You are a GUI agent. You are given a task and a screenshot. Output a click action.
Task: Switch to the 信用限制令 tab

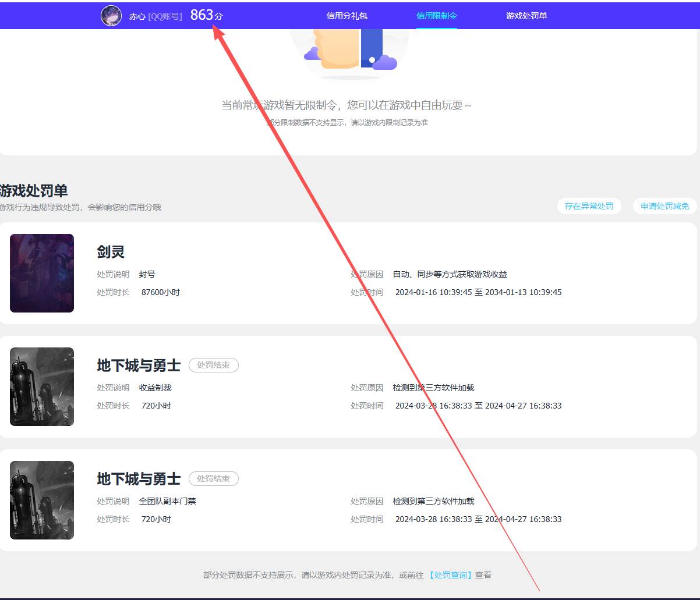437,16
